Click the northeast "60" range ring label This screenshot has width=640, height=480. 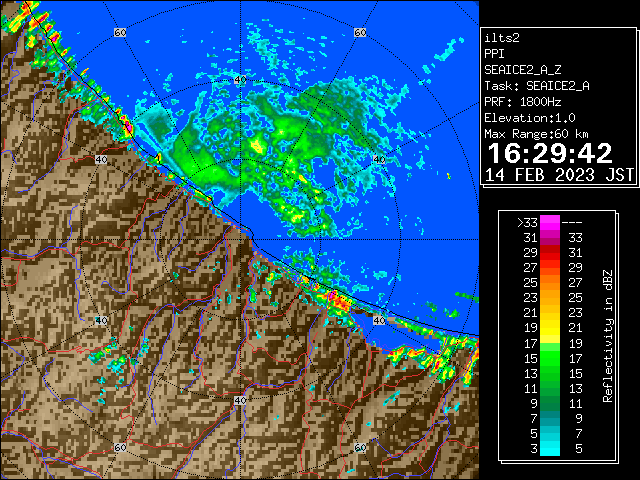(360, 32)
